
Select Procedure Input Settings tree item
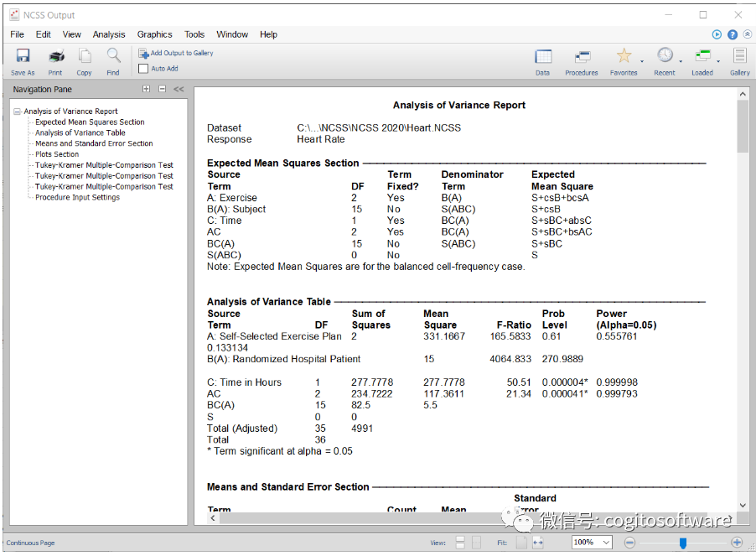(x=77, y=197)
